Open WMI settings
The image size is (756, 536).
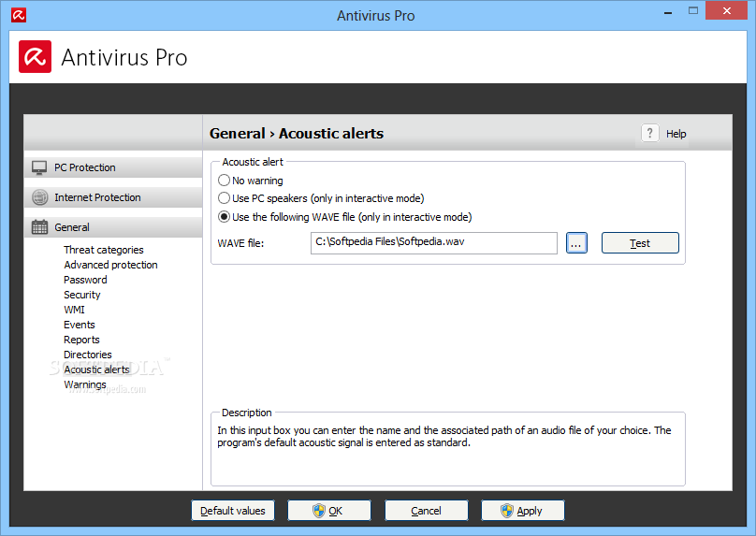point(74,310)
